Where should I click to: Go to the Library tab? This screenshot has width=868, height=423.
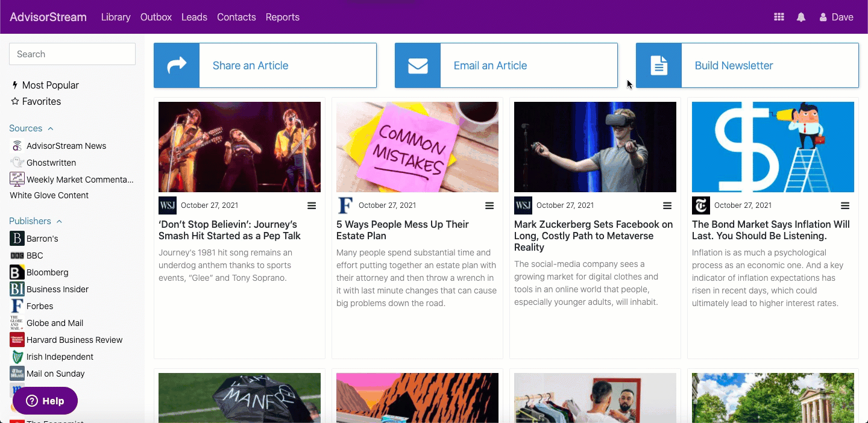[116, 17]
